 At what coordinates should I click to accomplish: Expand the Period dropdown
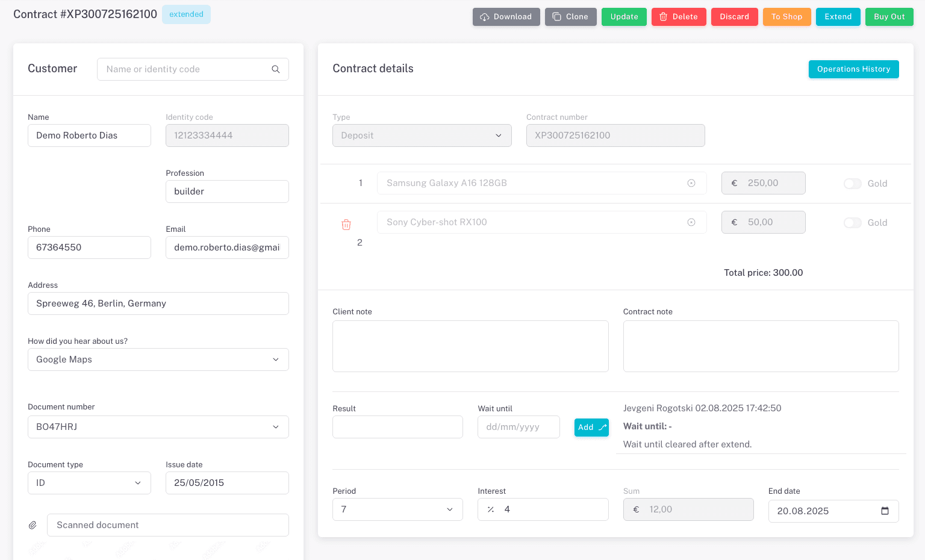click(397, 509)
